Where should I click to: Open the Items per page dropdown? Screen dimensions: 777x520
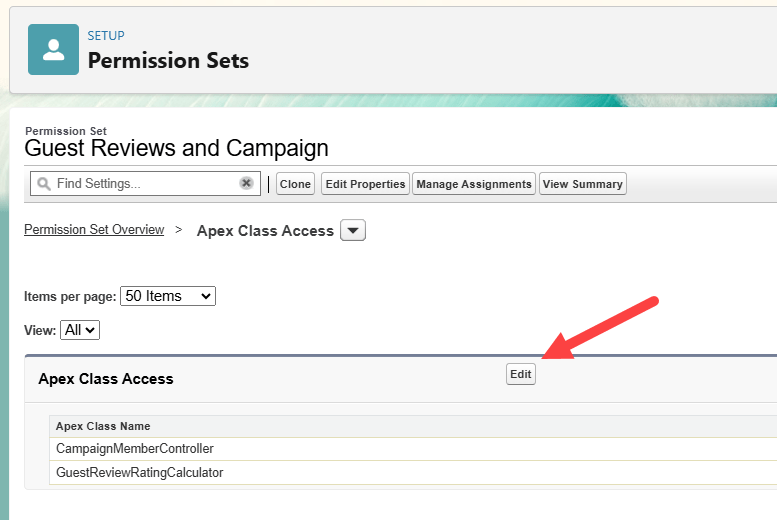click(x=167, y=296)
